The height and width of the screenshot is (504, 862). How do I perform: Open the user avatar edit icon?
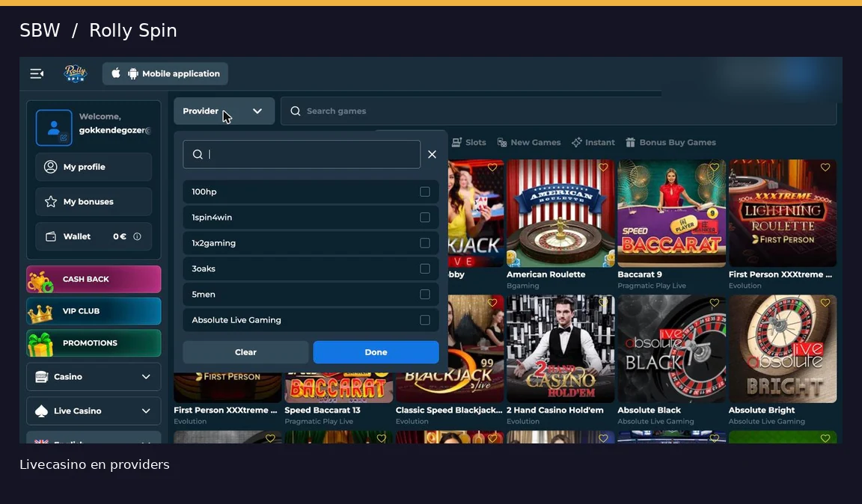click(64, 138)
